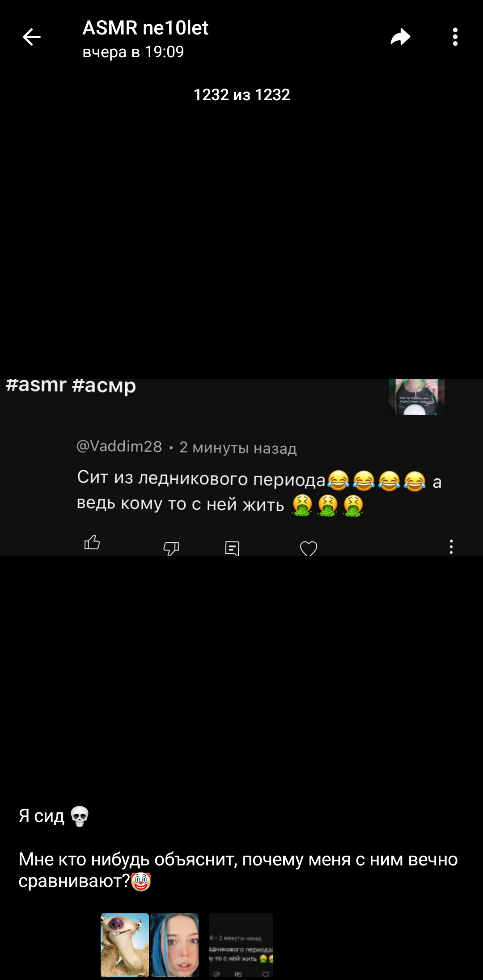Tap the thumbs-down icon under the comment
The width and height of the screenshot is (483, 980).
[x=171, y=548]
